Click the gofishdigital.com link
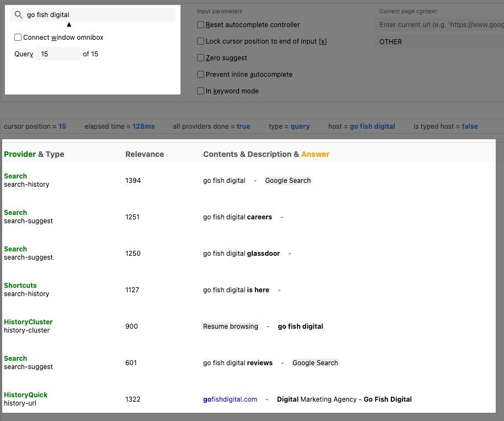The image size is (504, 421). (230, 399)
